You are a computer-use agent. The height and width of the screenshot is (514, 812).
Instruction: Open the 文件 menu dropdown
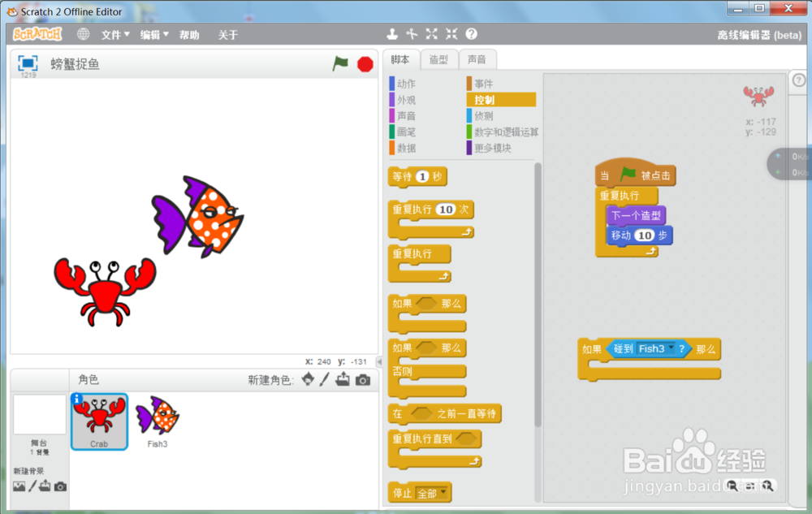113,34
